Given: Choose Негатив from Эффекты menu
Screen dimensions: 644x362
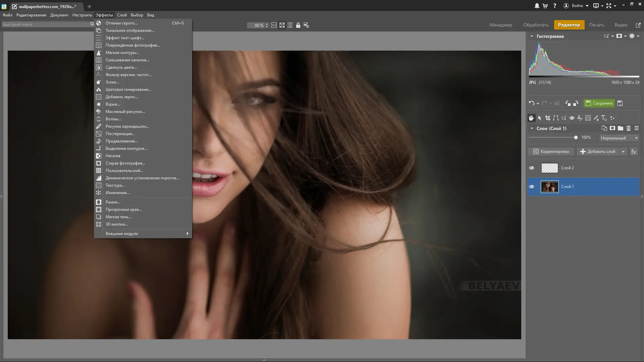Looking at the screenshot, I should [x=113, y=156].
